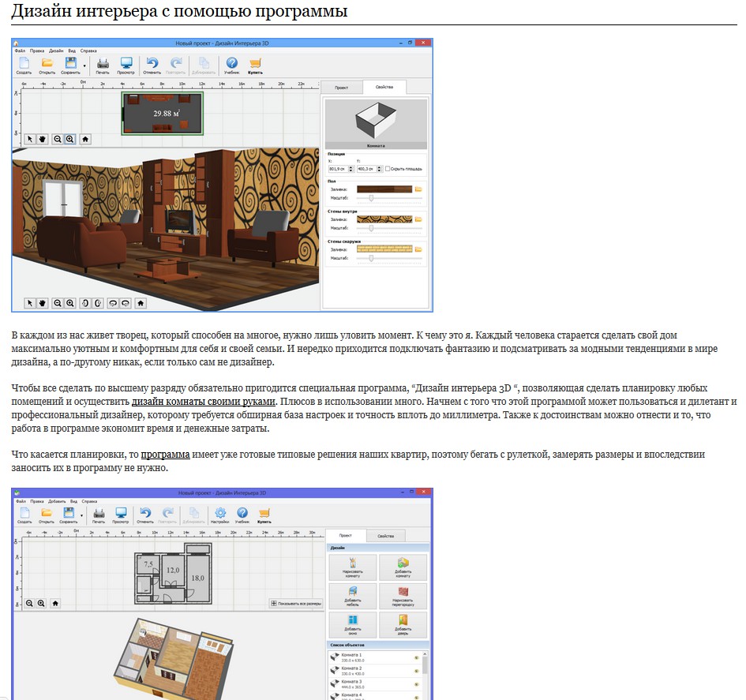Open folder icon next to Стены внутри Заливка
The height and width of the screenshot is (700, 746).
(x=418, y=219)
